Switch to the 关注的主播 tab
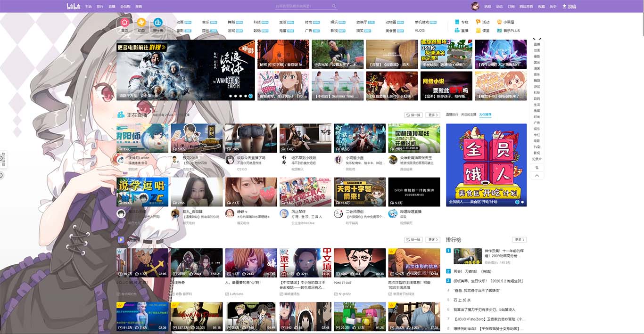The height and width of the screenshot is (334, 644). (469, 114)
